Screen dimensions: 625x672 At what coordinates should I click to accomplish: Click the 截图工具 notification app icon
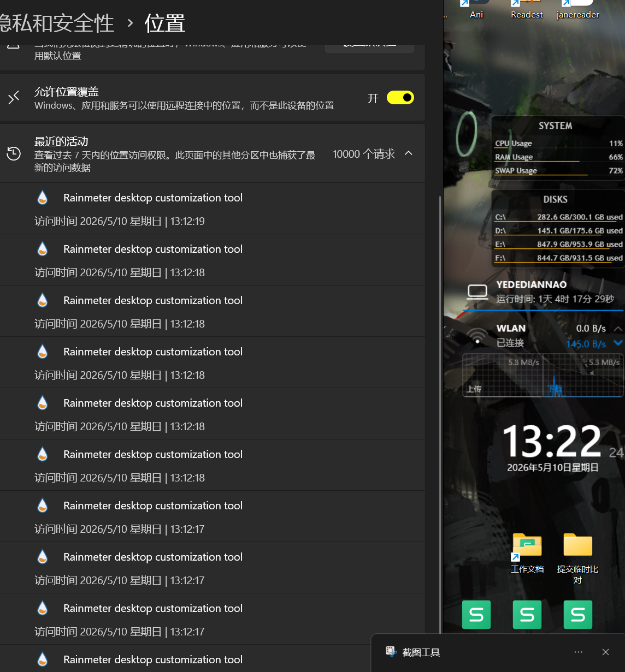click(391, 652)
